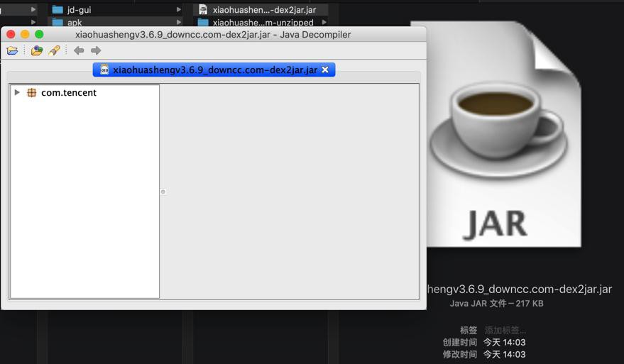Expand jd-gui folder arrow in Finder

[x=179, y=9]
